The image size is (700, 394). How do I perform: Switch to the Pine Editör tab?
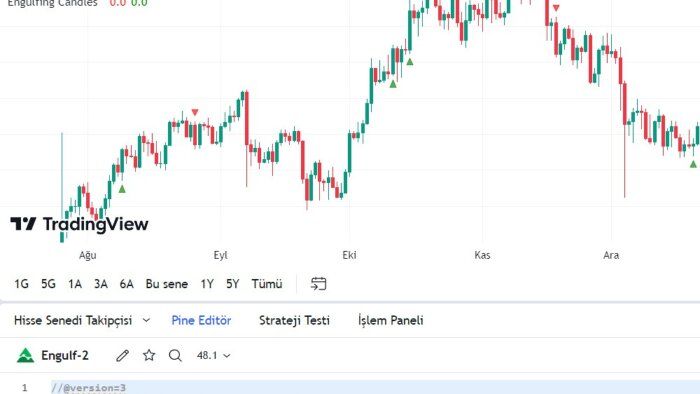(x=201, y=320)
